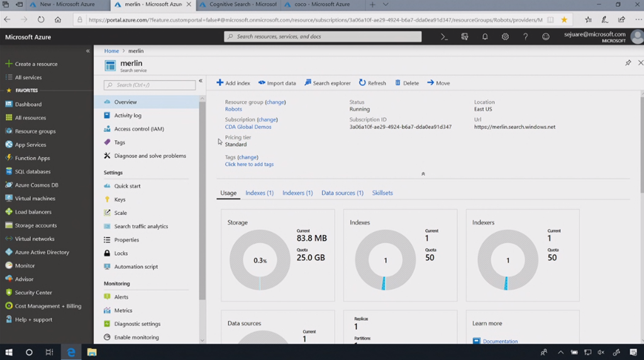Collapse the essentials section chevron
The height and width of the screenshot is (360, 644).
click(423, 174)
